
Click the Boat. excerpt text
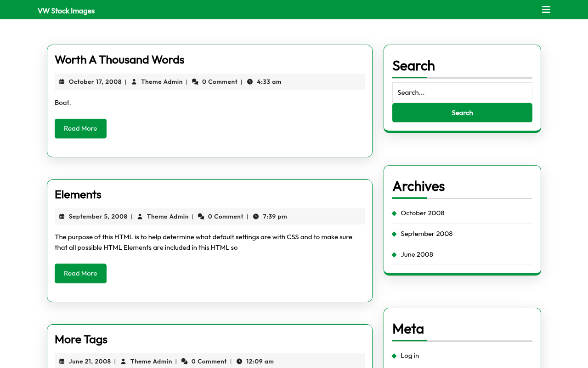point(63,103)
